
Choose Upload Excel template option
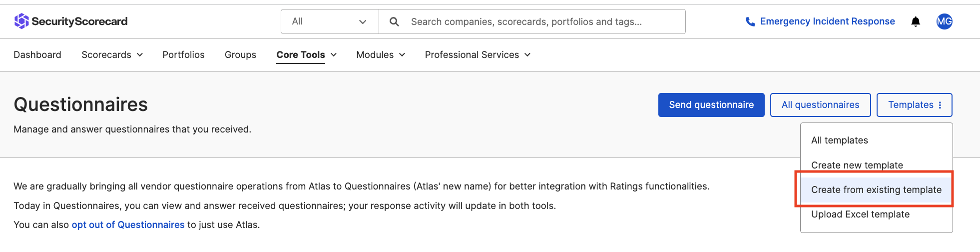pyautogui.click(x=860, y=214)
